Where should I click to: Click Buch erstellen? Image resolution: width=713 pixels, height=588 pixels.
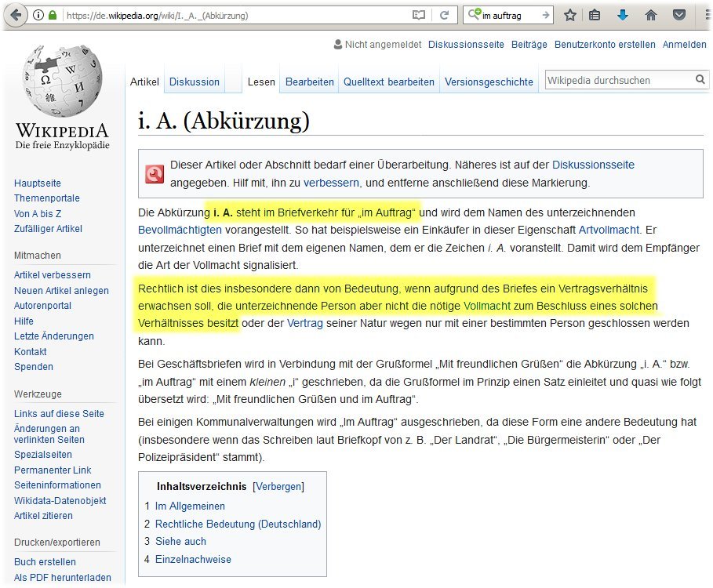tap(45, 561)
